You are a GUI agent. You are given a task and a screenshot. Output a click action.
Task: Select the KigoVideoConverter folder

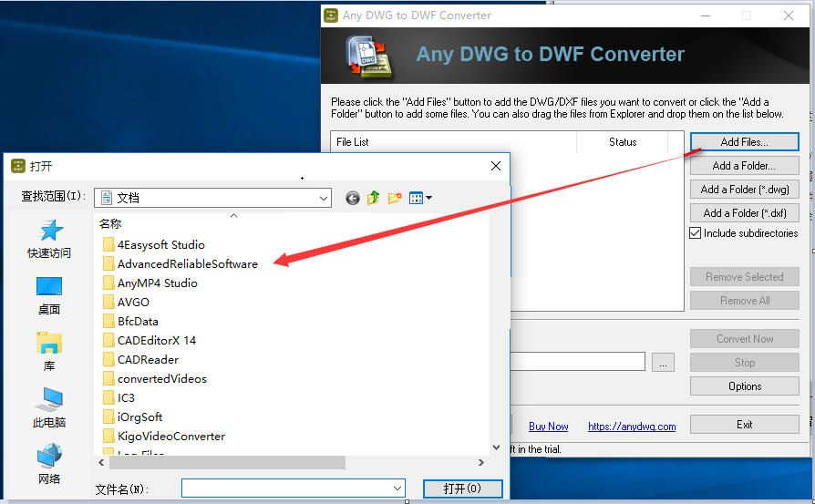click(164, 437)
